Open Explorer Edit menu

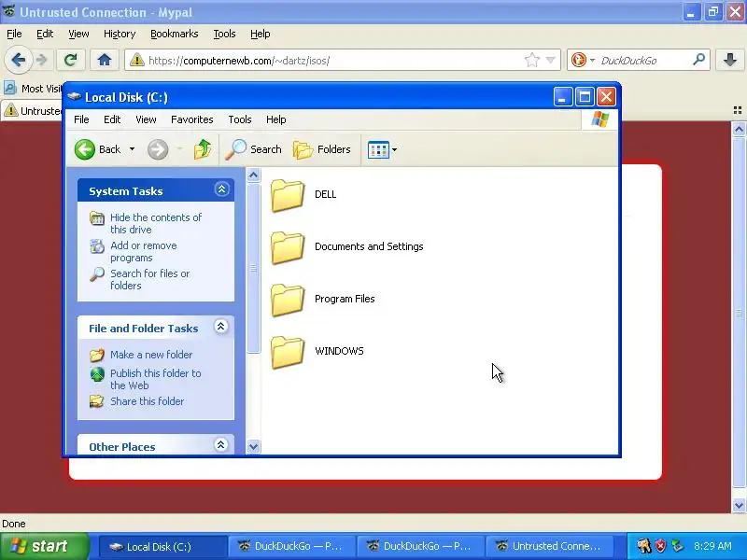click(112, 119)
